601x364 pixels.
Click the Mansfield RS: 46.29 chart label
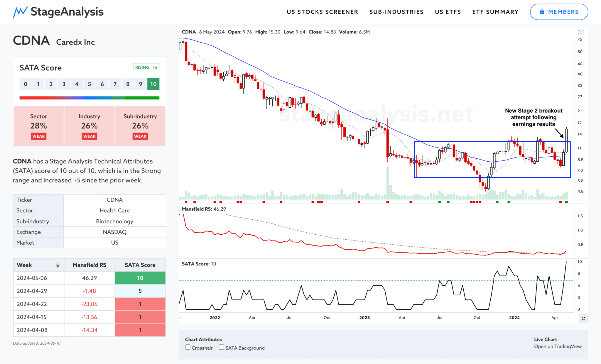(x=204, y=209)
